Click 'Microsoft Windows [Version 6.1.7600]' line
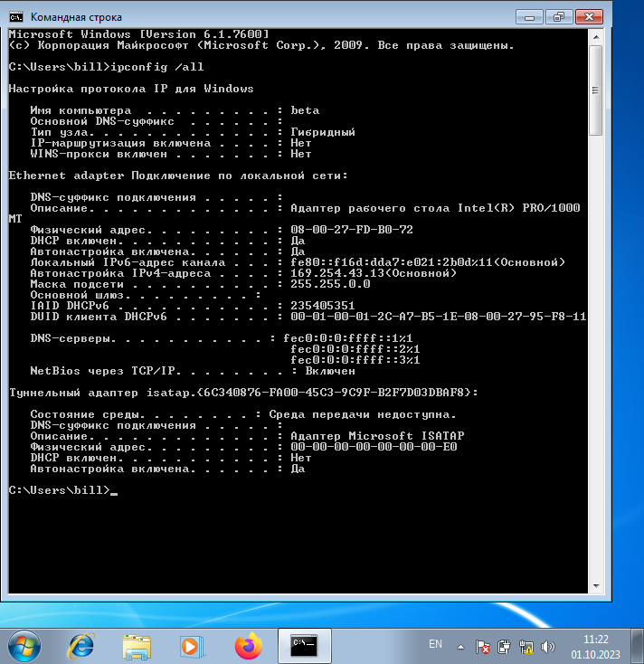Screen dimensions: 644x664 139,34
